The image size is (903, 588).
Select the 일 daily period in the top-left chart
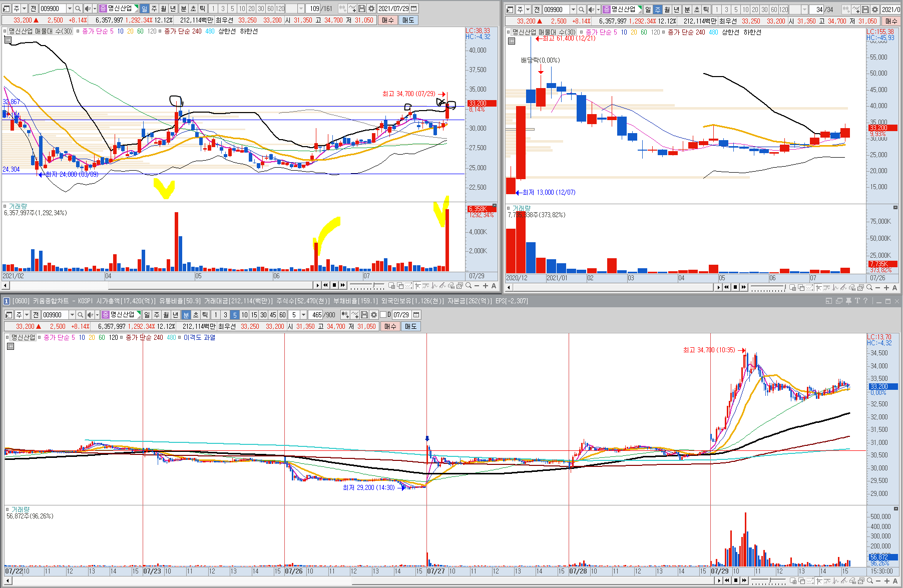pos(145,9)
